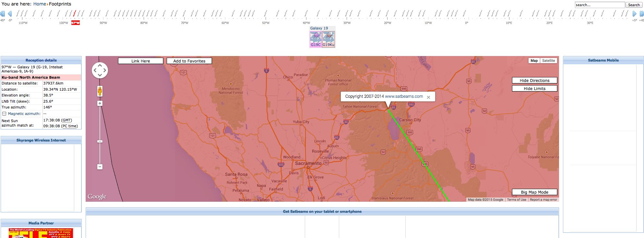Screen dimensions: 644x238
Task: Click the map zoom slider handle
Action: [x=100, y=142]
